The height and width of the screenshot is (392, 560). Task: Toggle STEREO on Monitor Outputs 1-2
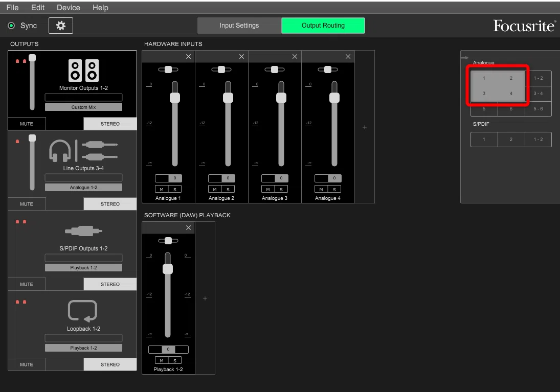click(x=110, y=124)
